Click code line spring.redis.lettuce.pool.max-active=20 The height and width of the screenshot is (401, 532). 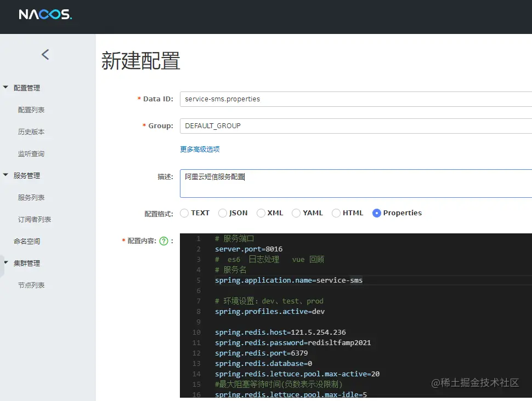click(x=297, y=374)
